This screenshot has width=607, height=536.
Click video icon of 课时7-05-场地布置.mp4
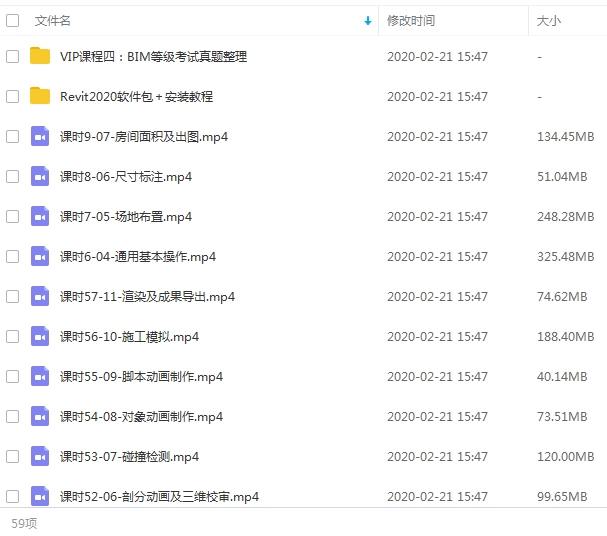[x=40, y=216]
